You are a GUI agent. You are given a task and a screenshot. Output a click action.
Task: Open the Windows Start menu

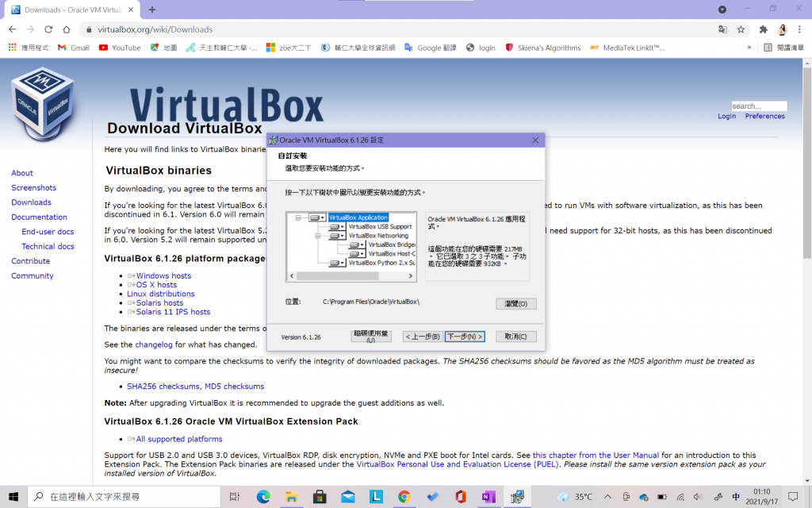click(13, 497)
